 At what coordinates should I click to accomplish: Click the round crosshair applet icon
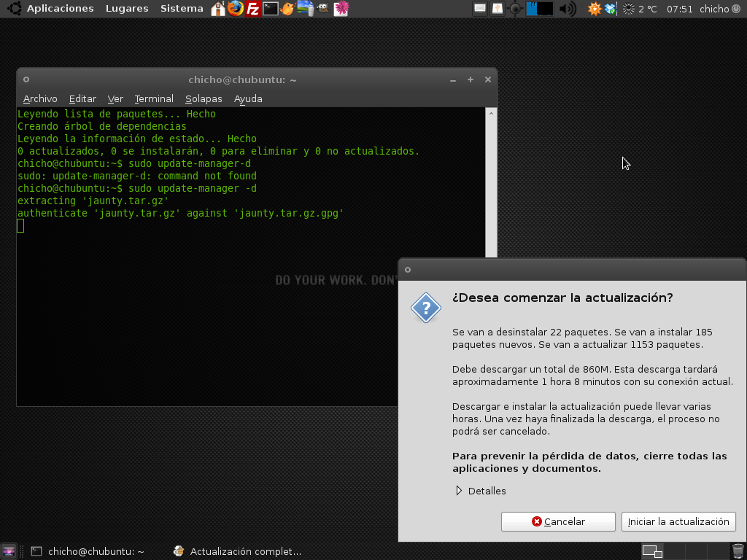click(x=514, y=9)
